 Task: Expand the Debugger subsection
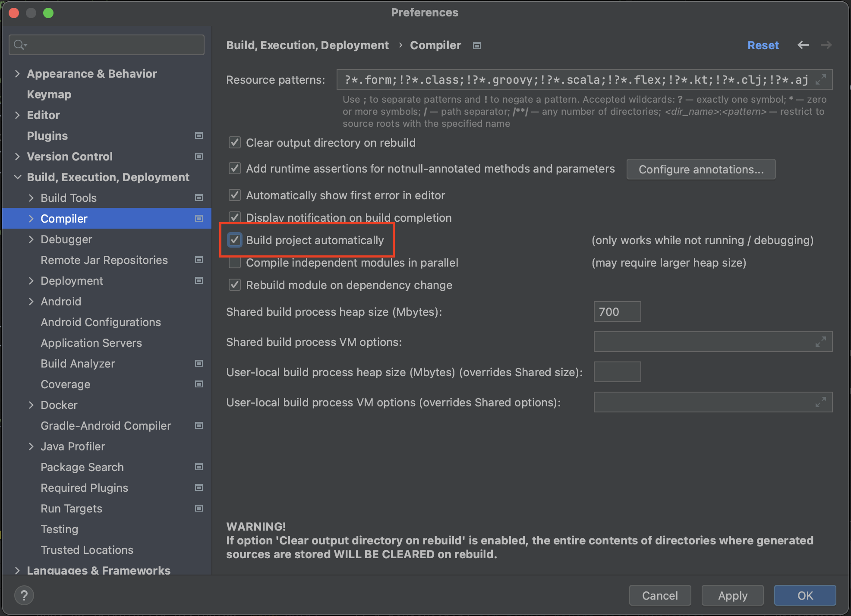(31, 239)
